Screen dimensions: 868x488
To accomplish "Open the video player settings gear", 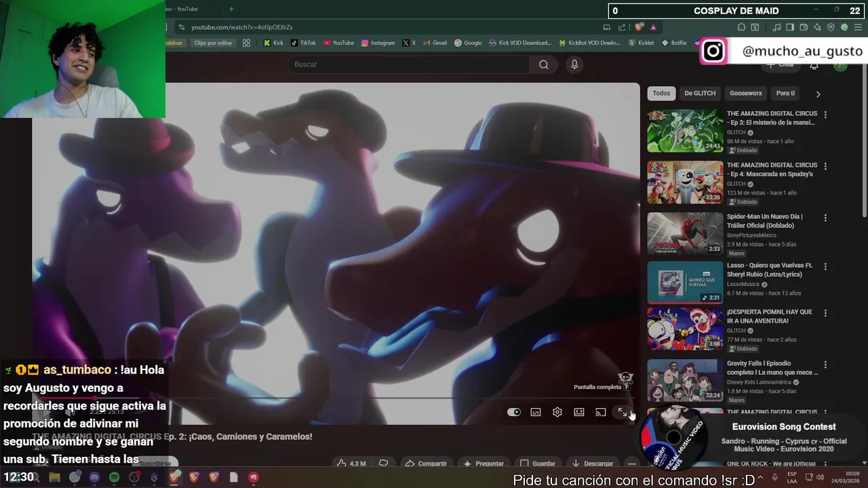I will click(x=557, y=412).
